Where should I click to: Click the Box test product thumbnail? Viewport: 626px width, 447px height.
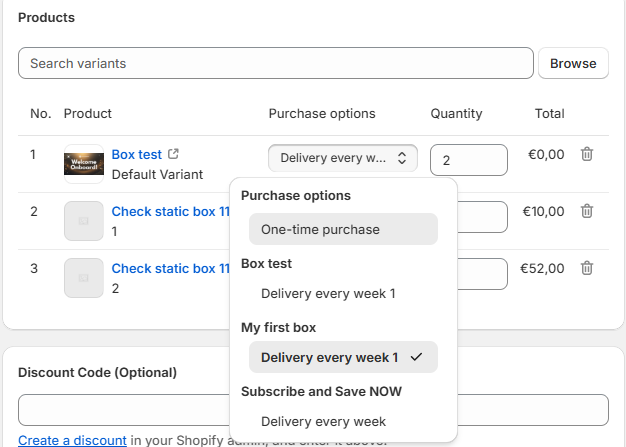[84, 164]
